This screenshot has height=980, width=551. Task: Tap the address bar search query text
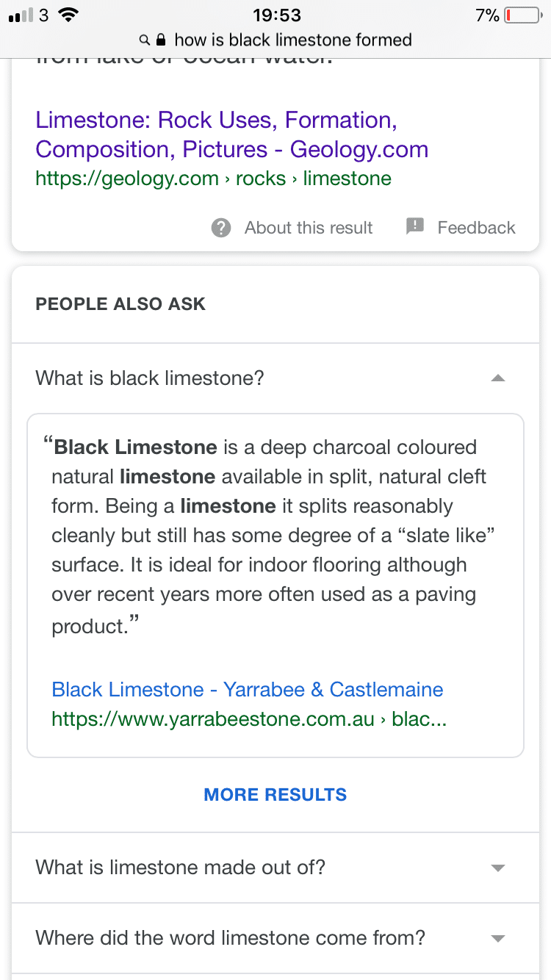tap(293, 40)
